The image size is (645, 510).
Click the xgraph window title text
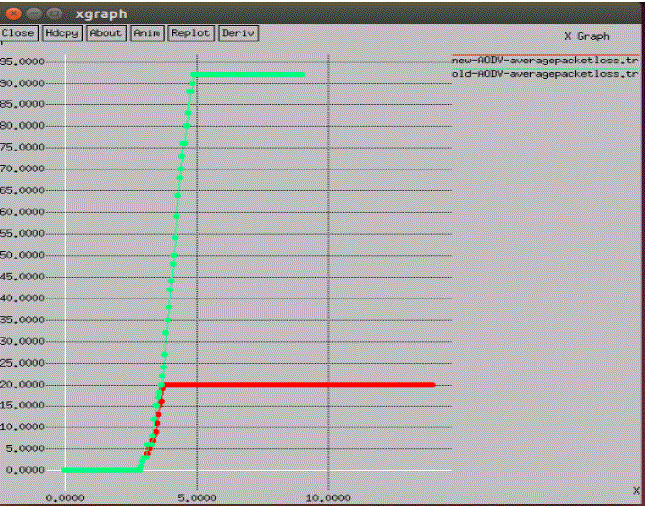pos(95,14)
